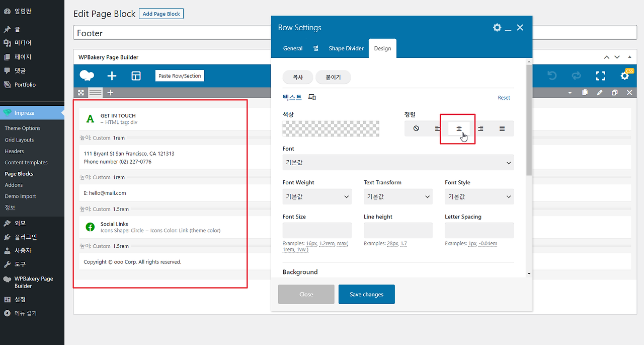Choose center text alignment
Viewport: 644px width, 345px height.
459,128
